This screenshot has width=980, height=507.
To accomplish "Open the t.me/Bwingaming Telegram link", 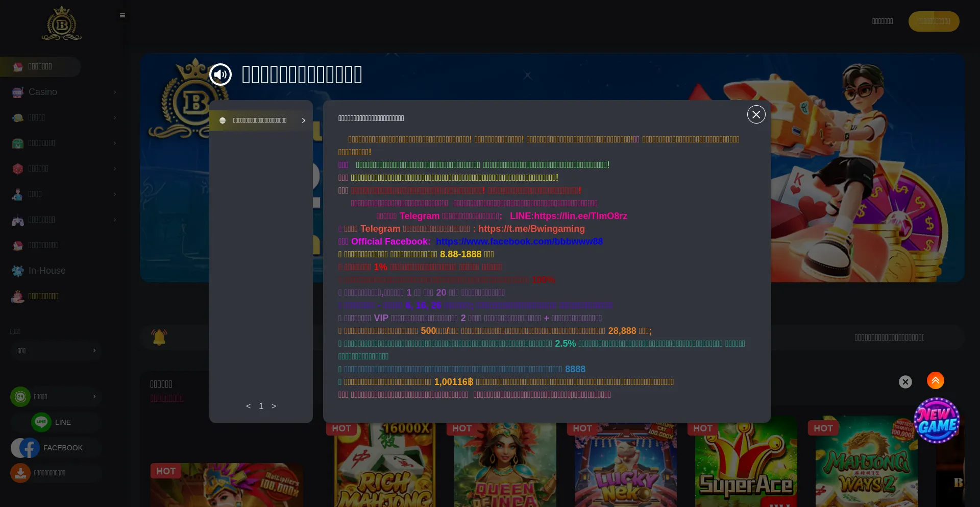I will coord(531,229).
